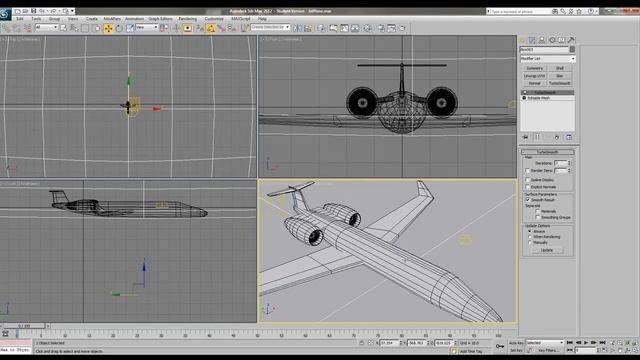The width and height of the screenshot is (640, 360).
Task: Open the Tools menu
Action: tap(36, 19)
